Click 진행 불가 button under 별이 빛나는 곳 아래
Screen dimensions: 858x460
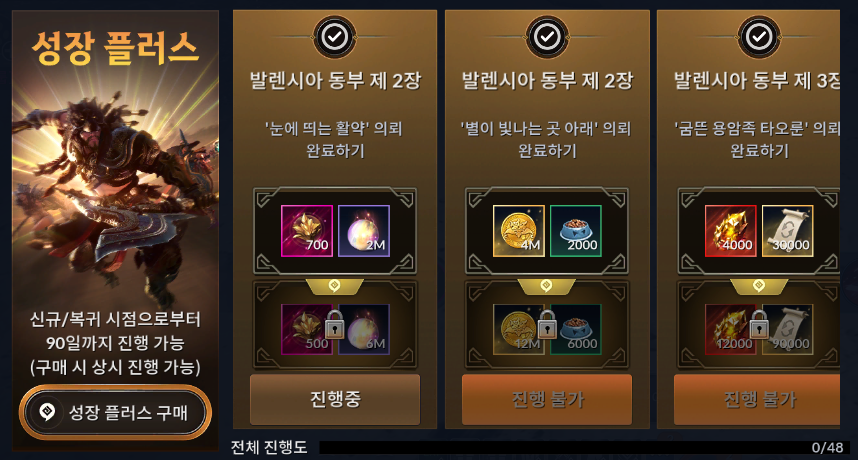pyautogui.click(x=547, y=399)
